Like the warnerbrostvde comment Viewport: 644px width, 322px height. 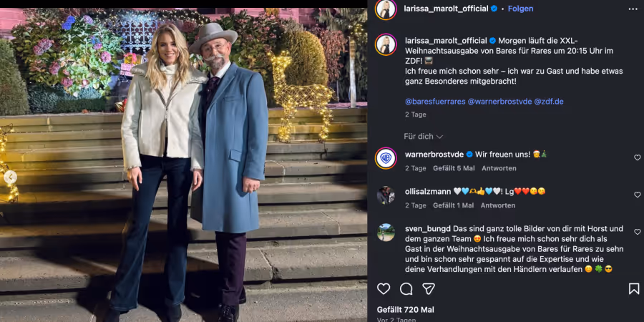638,157
